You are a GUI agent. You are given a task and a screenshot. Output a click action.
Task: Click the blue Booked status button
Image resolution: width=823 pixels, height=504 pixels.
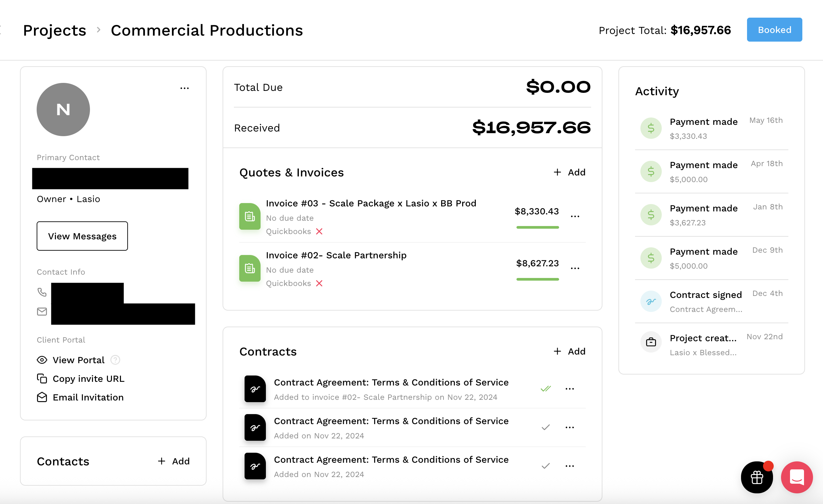(x=774, y=30)
